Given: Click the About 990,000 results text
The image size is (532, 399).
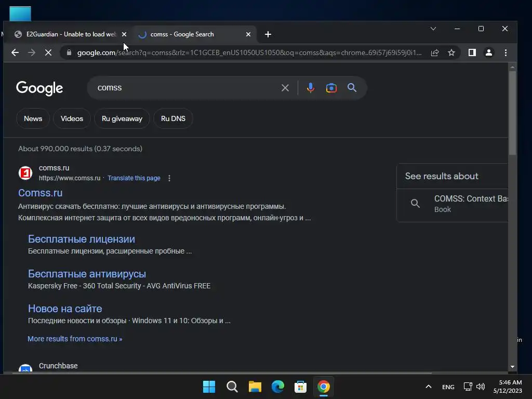Looking at the screenshot, I should coord(80,149).
